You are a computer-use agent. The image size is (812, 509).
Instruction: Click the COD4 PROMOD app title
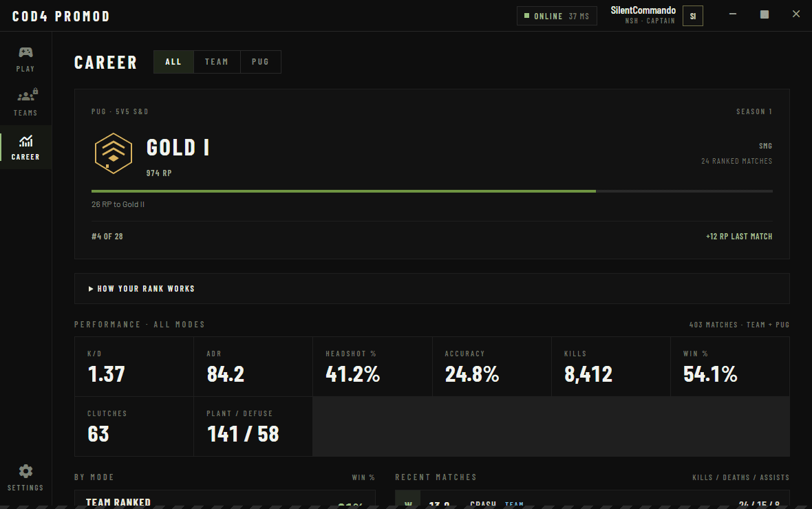[61, 16]
